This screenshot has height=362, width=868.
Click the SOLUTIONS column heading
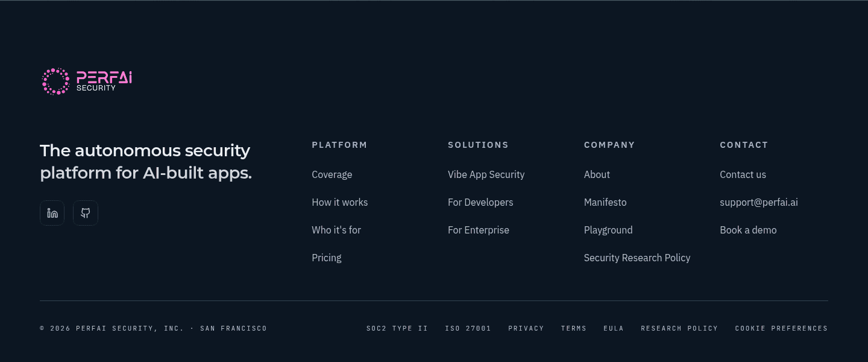point(478,145)
